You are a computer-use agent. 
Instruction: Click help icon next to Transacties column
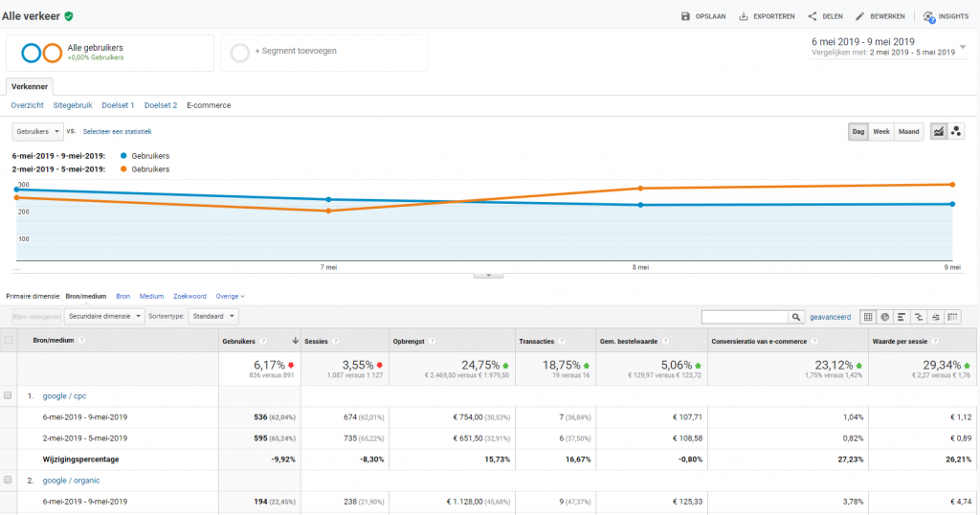pyautogui.click(x=561, y=341)
